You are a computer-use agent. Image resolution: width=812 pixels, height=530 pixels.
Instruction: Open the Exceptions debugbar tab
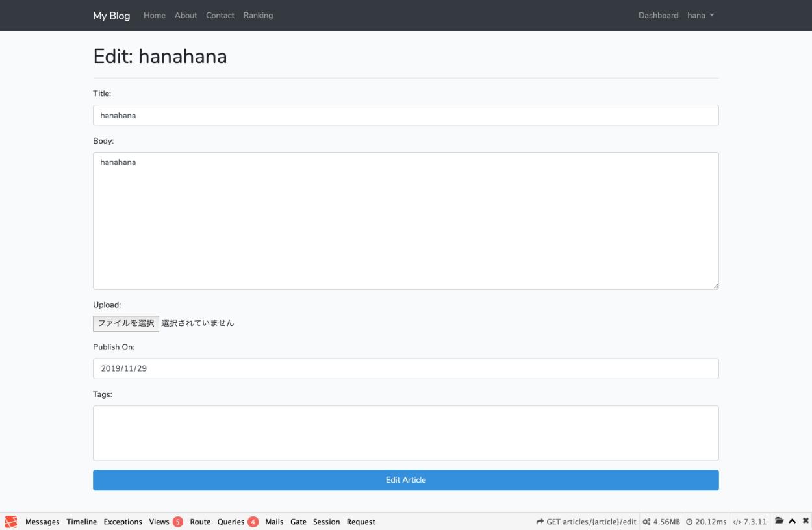click(x=123, y=522)
